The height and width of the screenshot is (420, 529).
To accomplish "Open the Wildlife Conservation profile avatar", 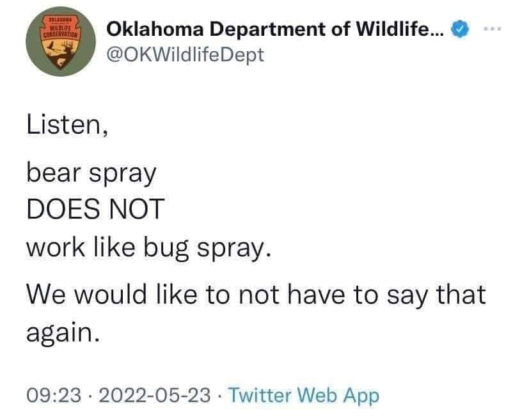I will (x=61, y=42).
